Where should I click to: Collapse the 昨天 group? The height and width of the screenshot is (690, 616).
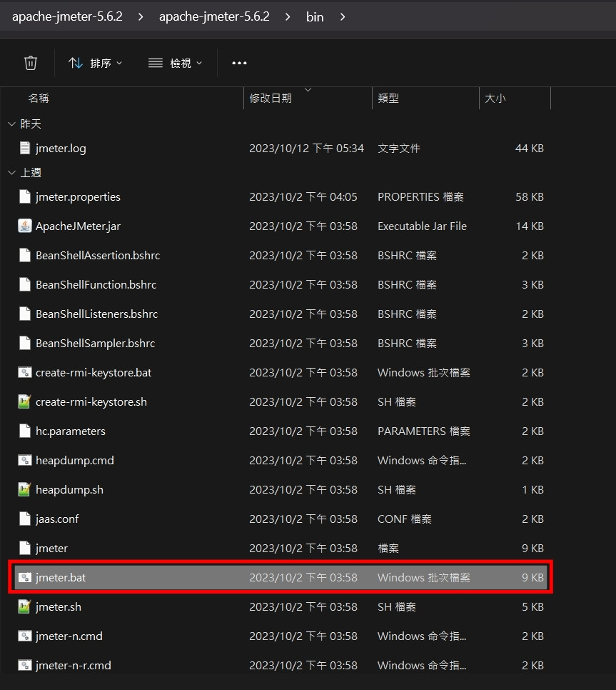point(12,124)
